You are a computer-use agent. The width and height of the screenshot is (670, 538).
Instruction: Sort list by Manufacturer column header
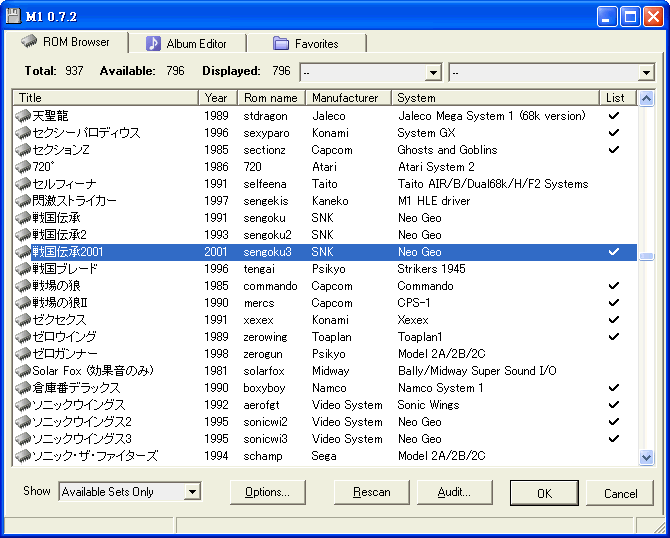[x=349, y=98]
